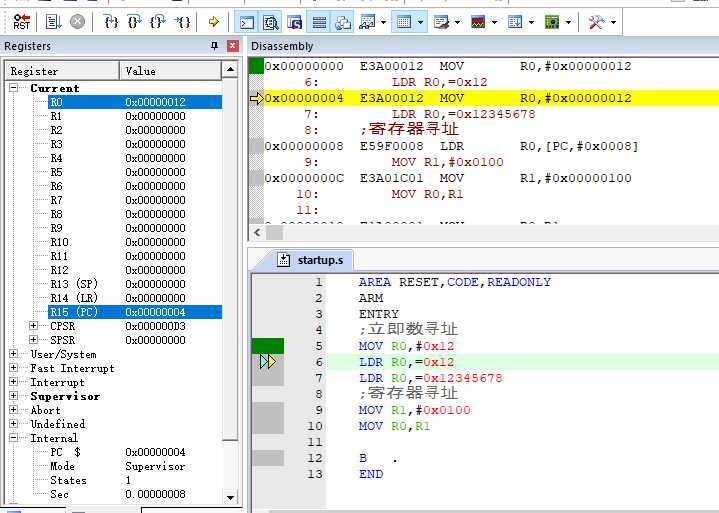Click the Disassembly horizontal scrollbar left arrow
The image size is (719, 513).
(258, 232)
